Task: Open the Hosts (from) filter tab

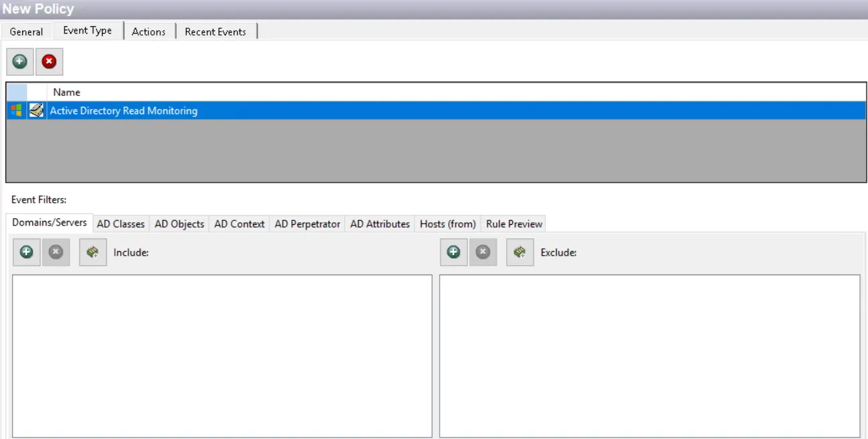Action: coord(447,224)
